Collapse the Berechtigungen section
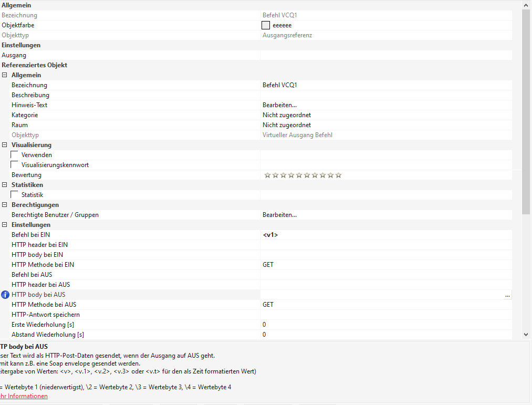This screenshot has width=532, height=405. click(x=5, y=205)
